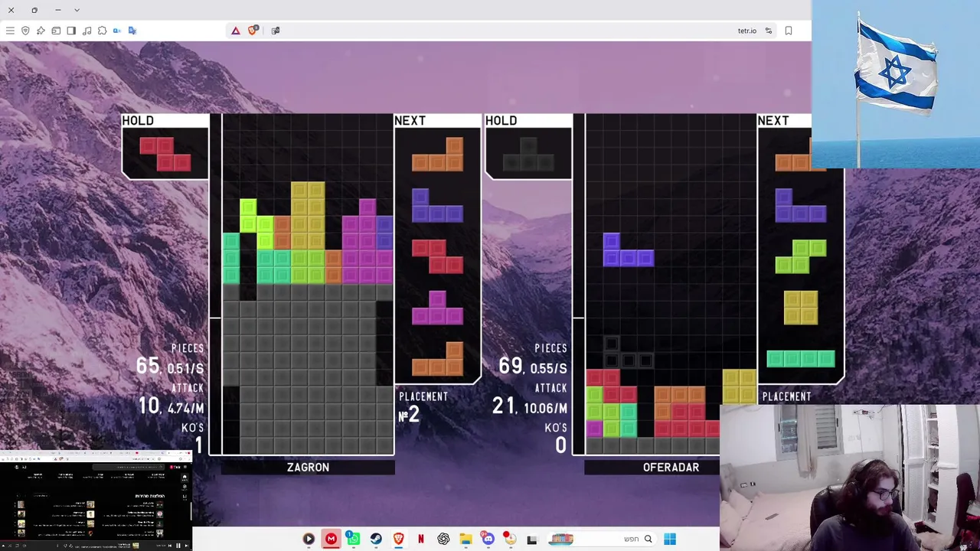Launch Steam from the taskbar
This screenshot has width=980, height=551.
376,539
